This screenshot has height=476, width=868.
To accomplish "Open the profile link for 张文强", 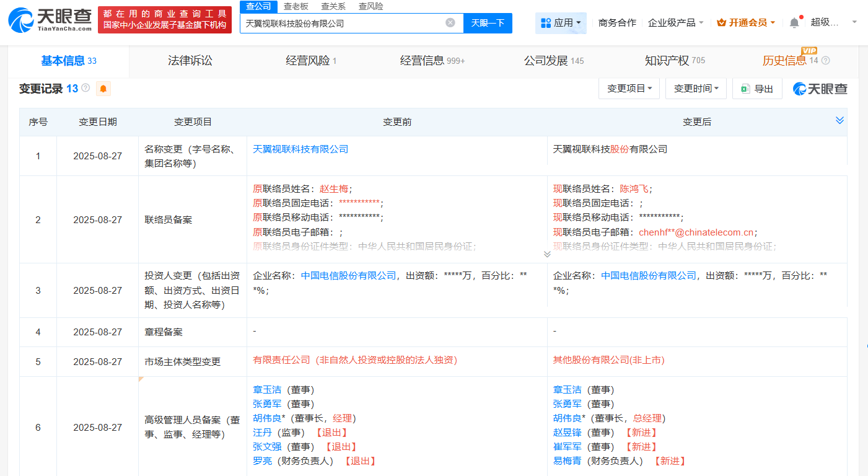I will tap(267, 447).
